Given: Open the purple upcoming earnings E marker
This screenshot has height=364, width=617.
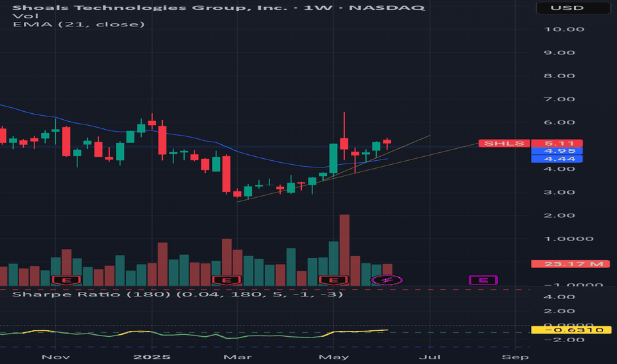Looking at the screenshot, I should click(483, 280).
